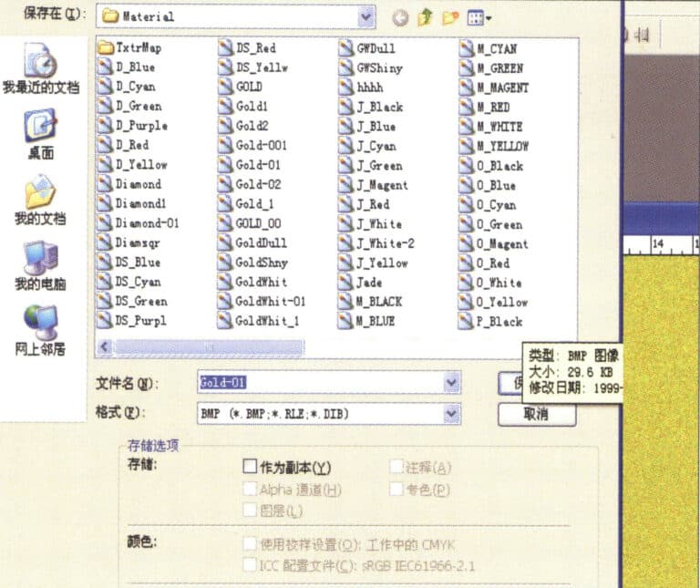
Task: Toggle ICC 配置文件 profile checkbox
Action: (250, 565)
